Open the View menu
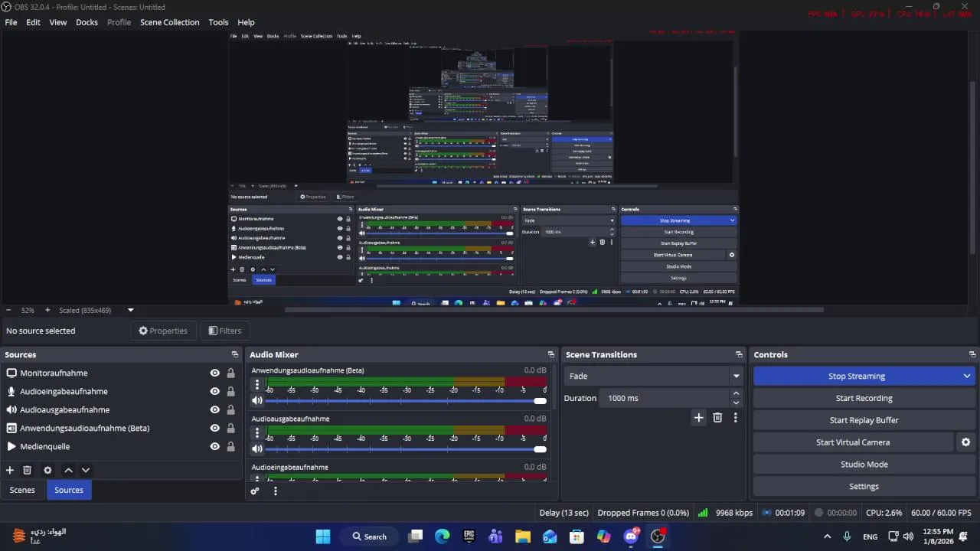Screen dimensions: 980x551 click(58, 22)
